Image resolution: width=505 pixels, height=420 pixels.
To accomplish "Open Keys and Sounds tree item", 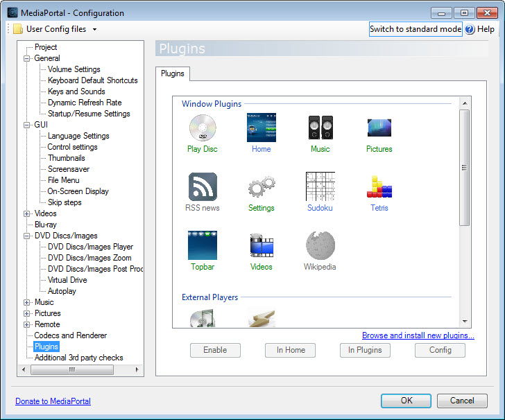I will (x=76, y=91).
